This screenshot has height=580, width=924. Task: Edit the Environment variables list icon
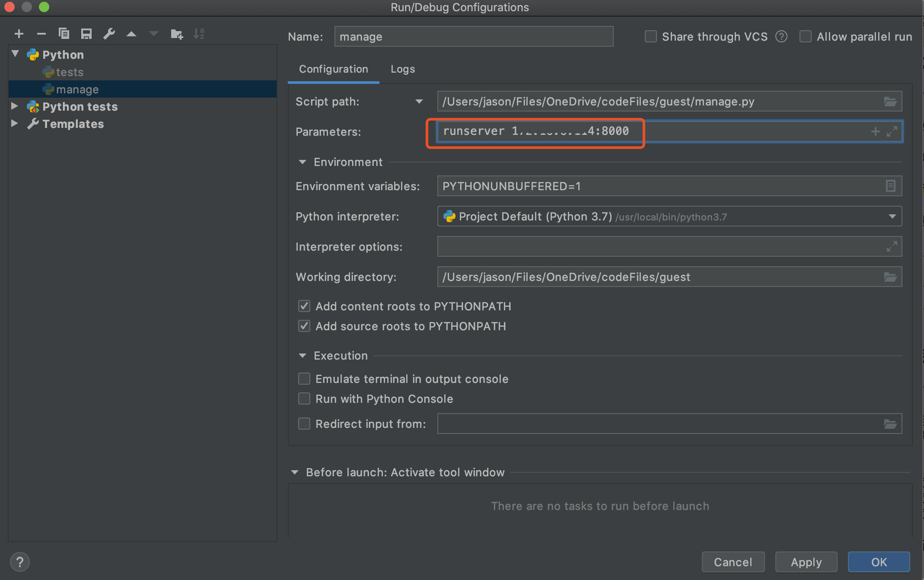(890, 186)
